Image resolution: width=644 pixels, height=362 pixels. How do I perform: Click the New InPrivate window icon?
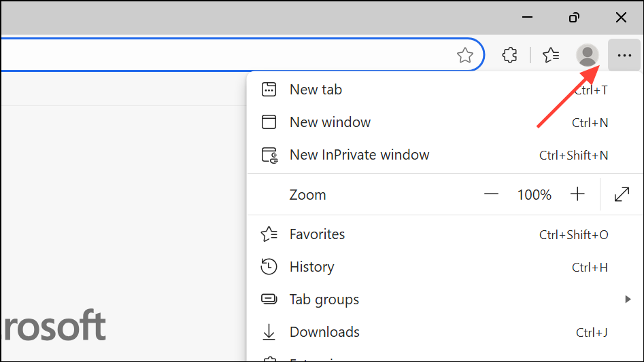coord(270,155)
